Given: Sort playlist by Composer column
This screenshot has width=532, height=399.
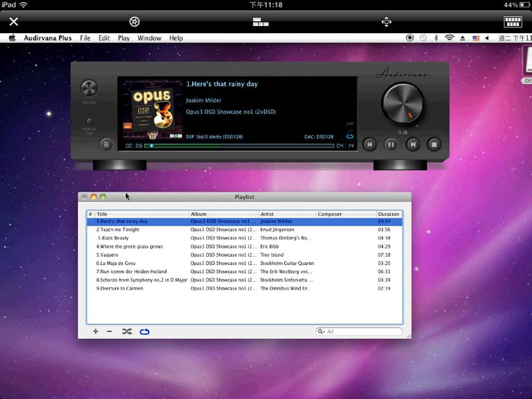Looking at the screenshot, I should pos(346,214).
